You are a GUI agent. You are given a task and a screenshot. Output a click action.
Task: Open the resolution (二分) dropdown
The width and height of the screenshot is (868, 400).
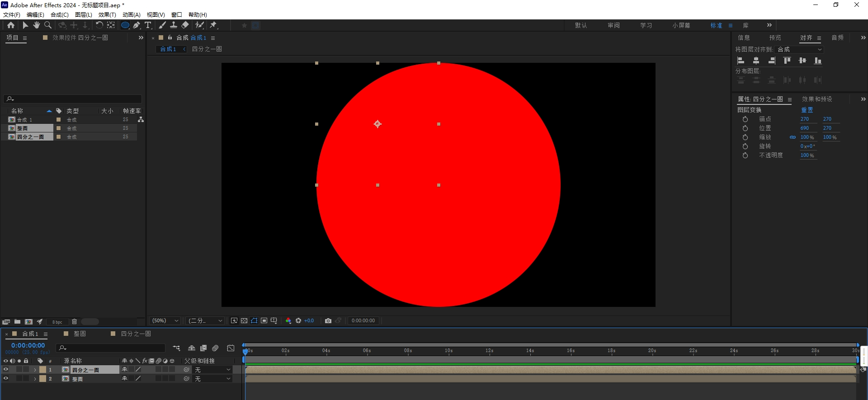point(205,321)
